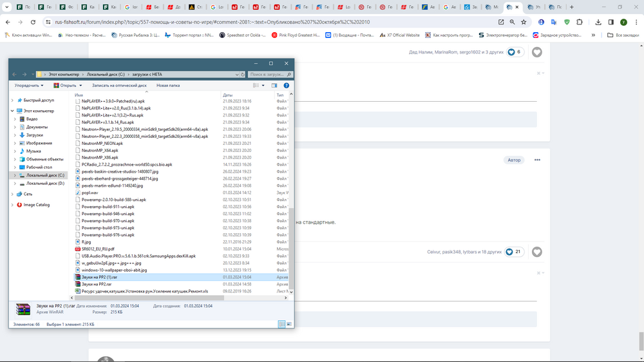Expand the Быстрый доступ tree node
Image resolution: width=644 pixels, height=362 pixels.
click(12, 100)
